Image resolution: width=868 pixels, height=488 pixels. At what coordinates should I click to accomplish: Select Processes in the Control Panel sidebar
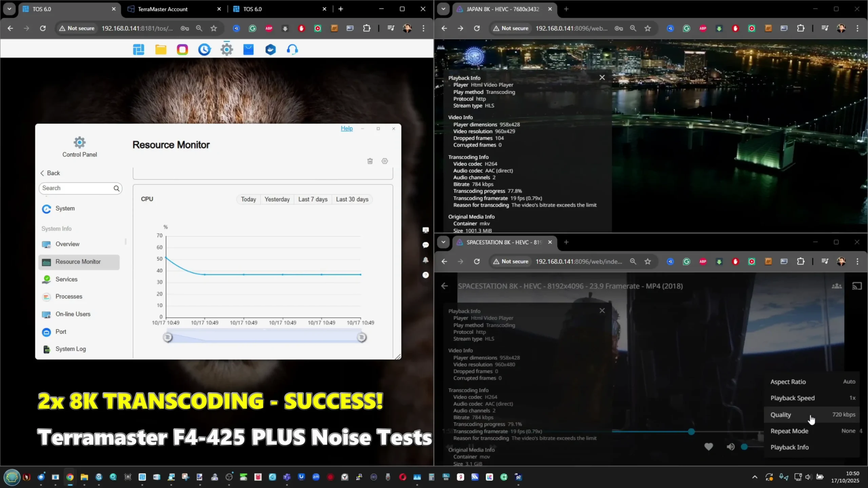69,297
